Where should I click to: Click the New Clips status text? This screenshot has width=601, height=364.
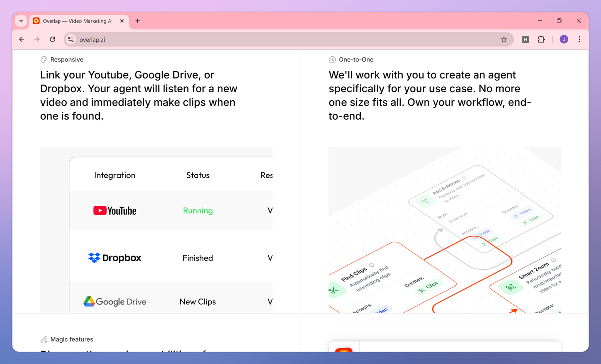pos(198,302)
